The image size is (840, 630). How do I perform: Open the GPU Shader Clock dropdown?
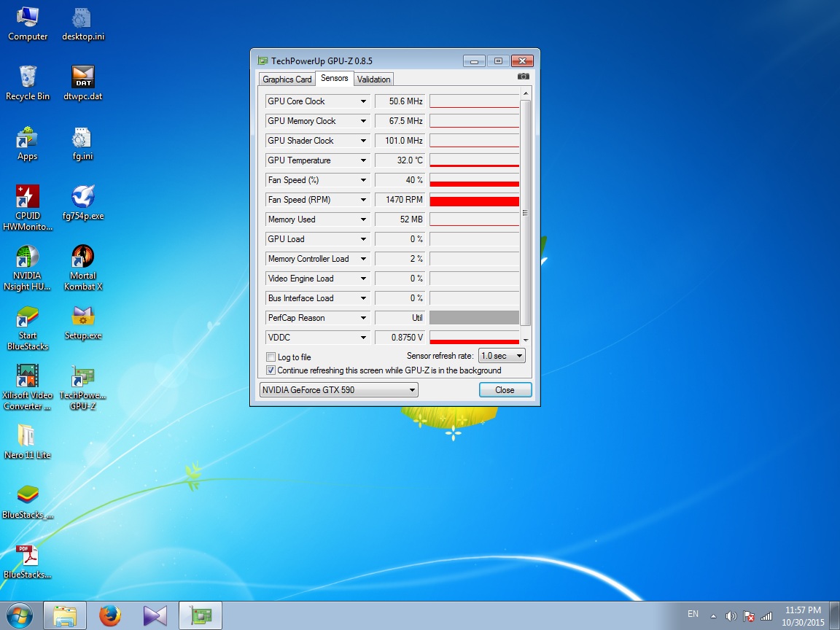(363, 140)
